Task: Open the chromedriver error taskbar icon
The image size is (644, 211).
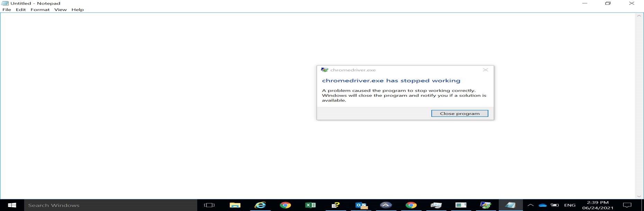Action: pyautogui.click(x=486, y=205)
